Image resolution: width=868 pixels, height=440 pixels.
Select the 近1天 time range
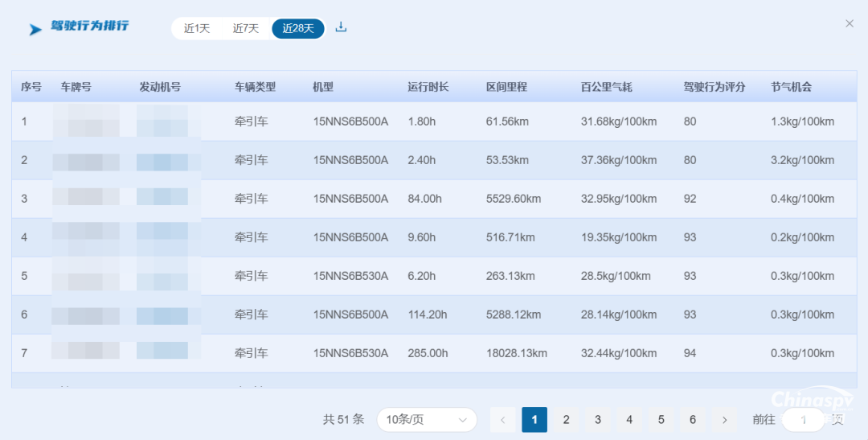coord(196,29)
